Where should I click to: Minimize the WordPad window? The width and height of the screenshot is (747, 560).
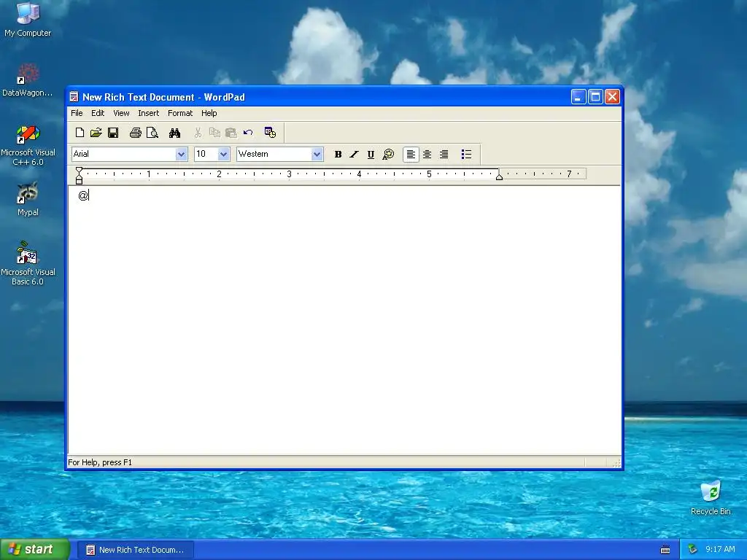tap(578, 97)
